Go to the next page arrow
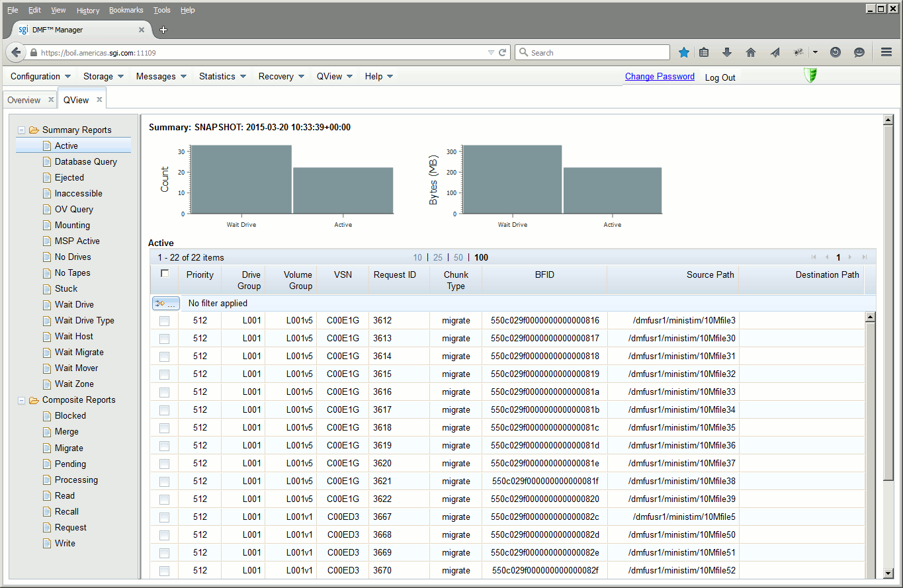The width and height of the screenshot is (903, 588). click(x=851, y=257)
